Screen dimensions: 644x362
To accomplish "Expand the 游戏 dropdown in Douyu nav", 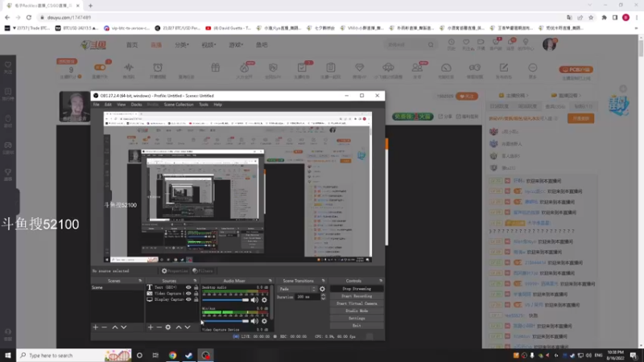I will [236, 45].
